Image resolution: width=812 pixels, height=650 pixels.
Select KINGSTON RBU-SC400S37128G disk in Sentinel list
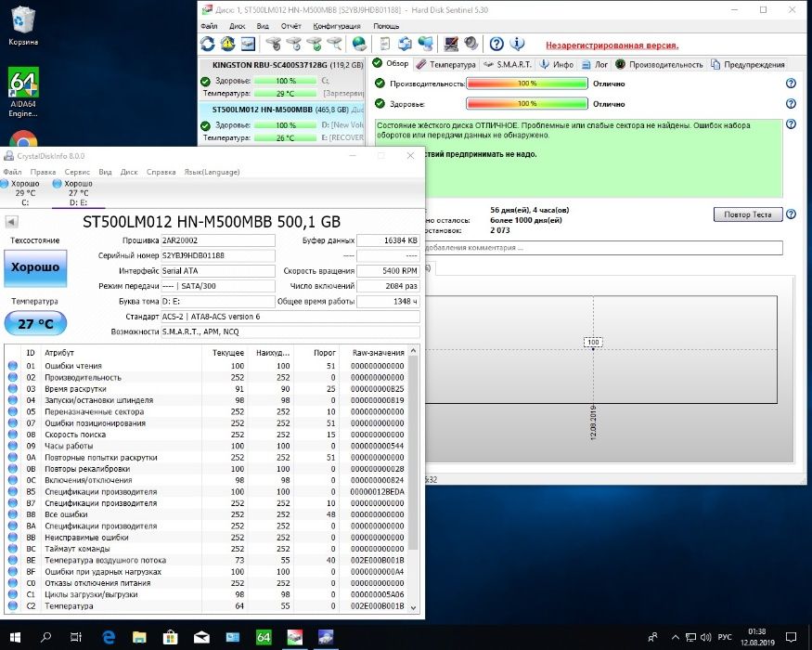282,79
